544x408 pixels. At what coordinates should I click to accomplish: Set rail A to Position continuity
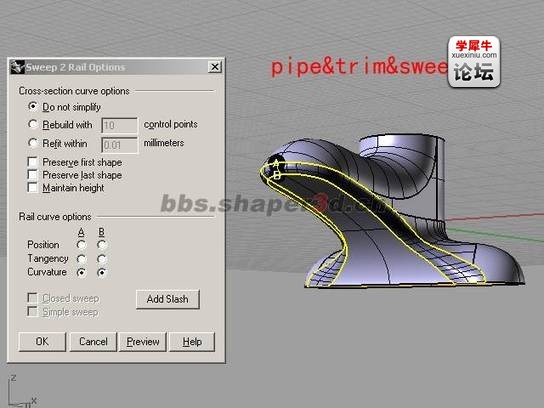click(x=81, y=245)
